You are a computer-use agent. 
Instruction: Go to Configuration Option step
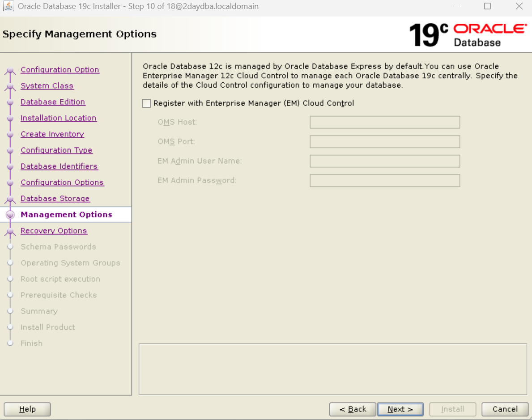click(x=60, y=69)
